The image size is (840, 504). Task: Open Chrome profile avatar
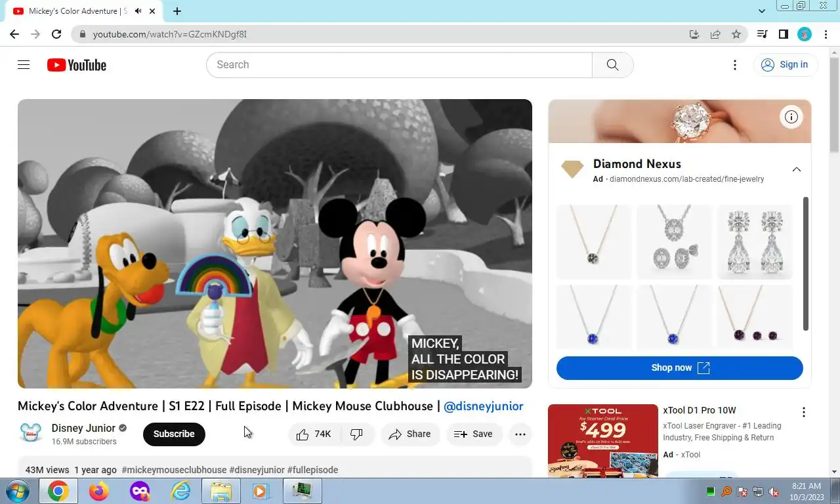point(805,34)
